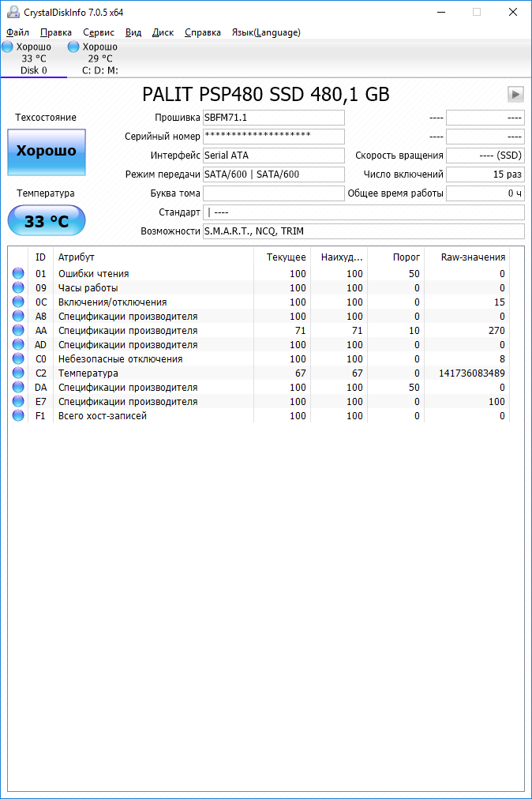
Task: Open the Вид menu
Action: click(x=133, y=32)
